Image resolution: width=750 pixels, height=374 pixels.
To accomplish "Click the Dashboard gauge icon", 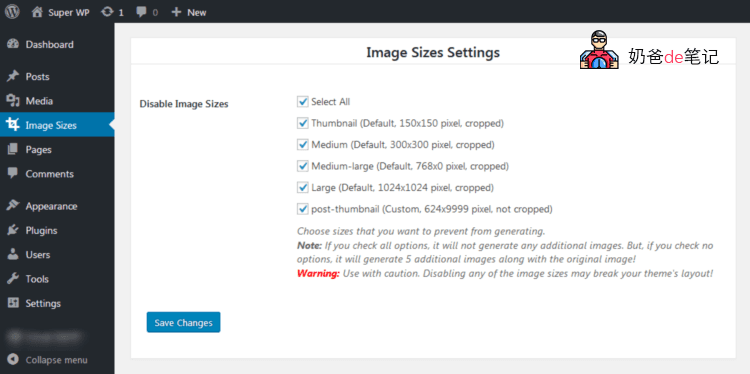I will pyautogui.click(x=13, y=44).
